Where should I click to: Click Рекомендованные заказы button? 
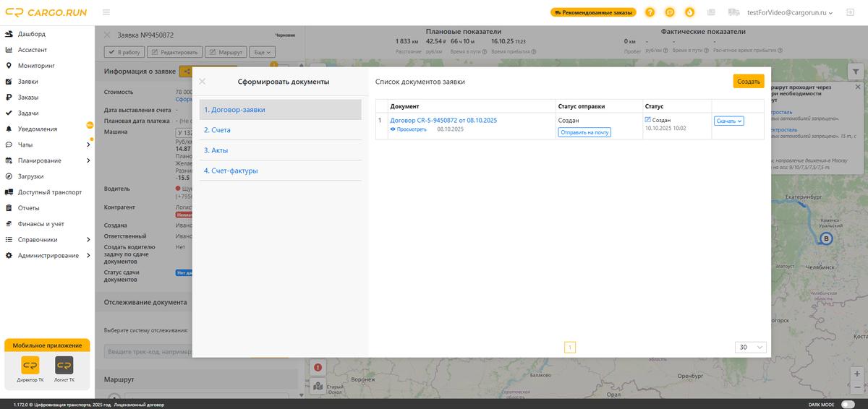593,12
